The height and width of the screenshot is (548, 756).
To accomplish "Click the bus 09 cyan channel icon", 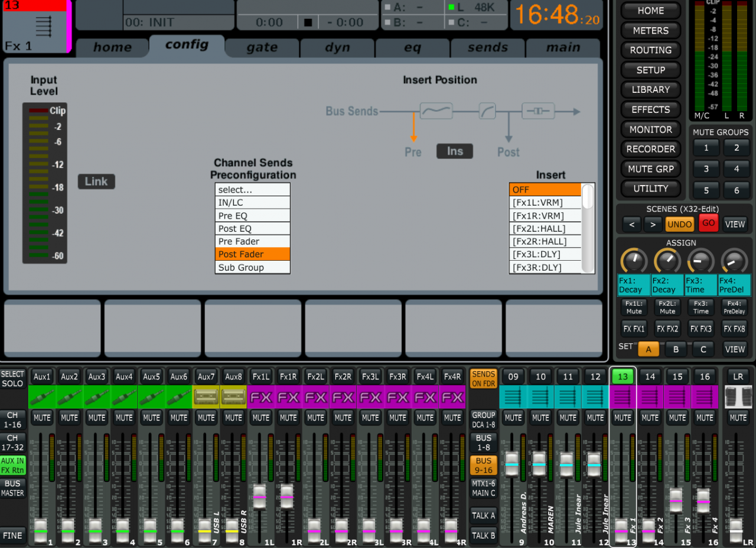I will click(513, 397).
